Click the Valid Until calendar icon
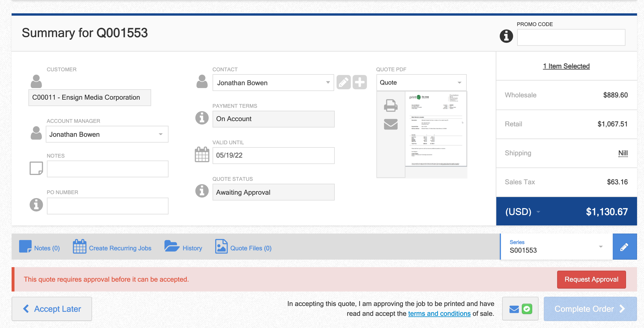The width and height of the screenshot is (644, 328). pos(202,155)
